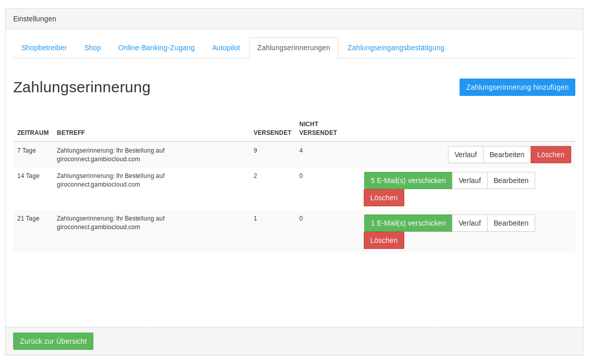Open the Shopbetreiber tab
The width and height of the screenshot is (591, 364).
(x=44, y=48)
